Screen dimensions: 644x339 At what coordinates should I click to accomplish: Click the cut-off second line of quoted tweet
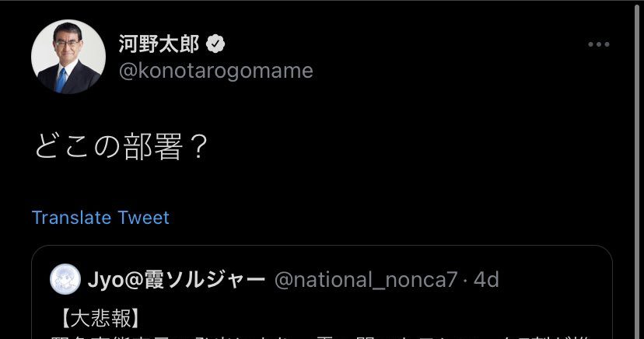point(311,335)
